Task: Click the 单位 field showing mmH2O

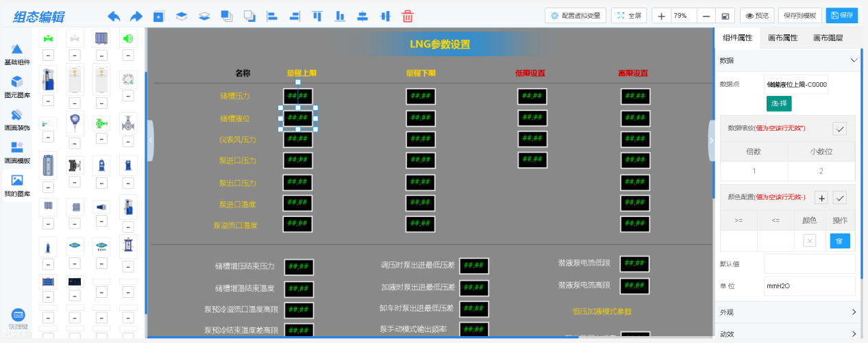Action: pyautogui.click(x=809, y=286)
